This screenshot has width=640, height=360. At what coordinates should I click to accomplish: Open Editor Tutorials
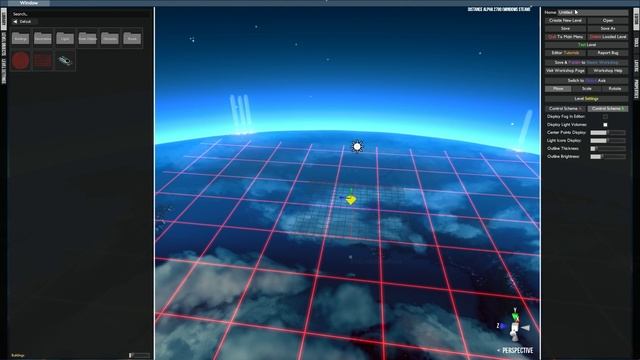click(x=565, y=53)
